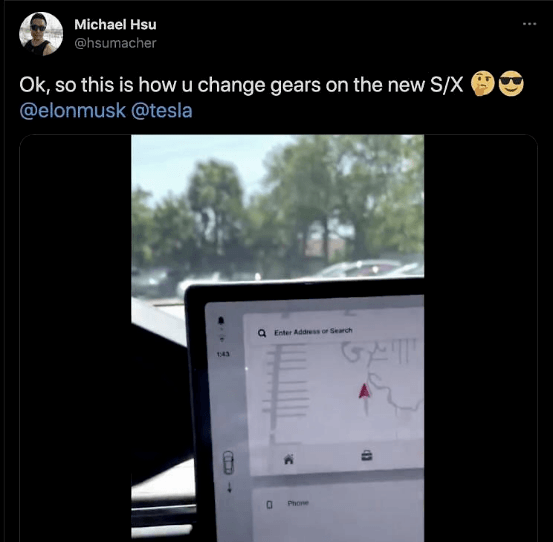Tap the car icon on gear strip
This screenshot has height=542, width=553.
228,463
